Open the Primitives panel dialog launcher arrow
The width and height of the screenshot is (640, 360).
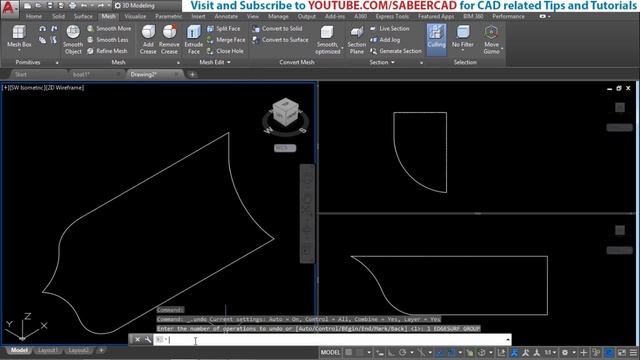coord(57,63)
